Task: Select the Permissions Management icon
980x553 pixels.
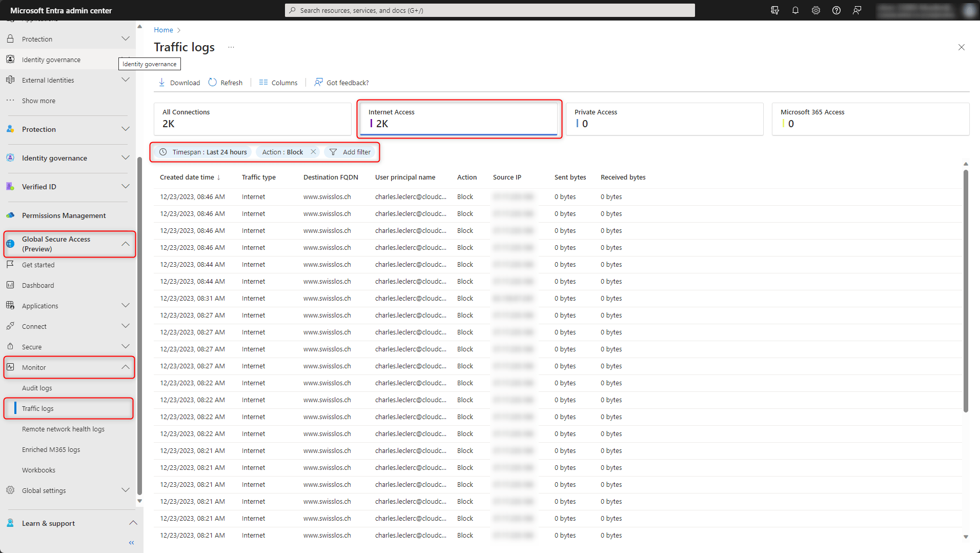Action: click(x=10, y=215)
